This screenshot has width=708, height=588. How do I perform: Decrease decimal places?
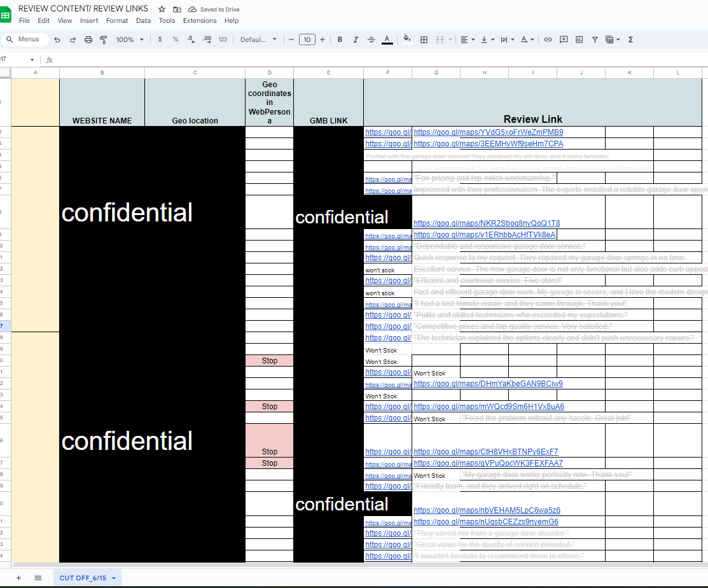coord(191,39)
